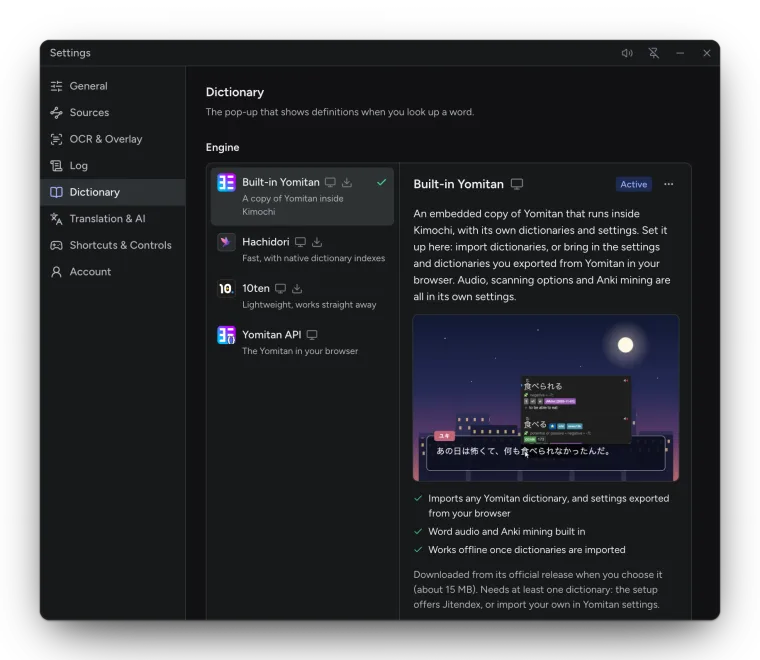Toggle the pin window icon in title bar
The image size is (760, 660).
654,53
